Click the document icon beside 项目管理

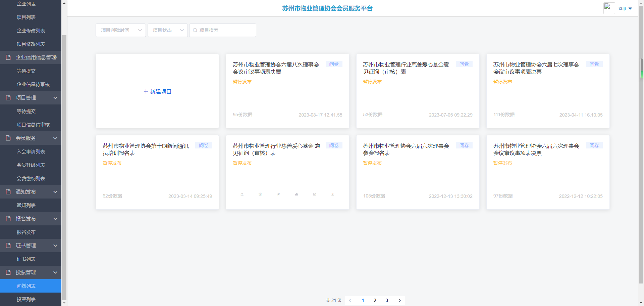[x=8, y=98]
